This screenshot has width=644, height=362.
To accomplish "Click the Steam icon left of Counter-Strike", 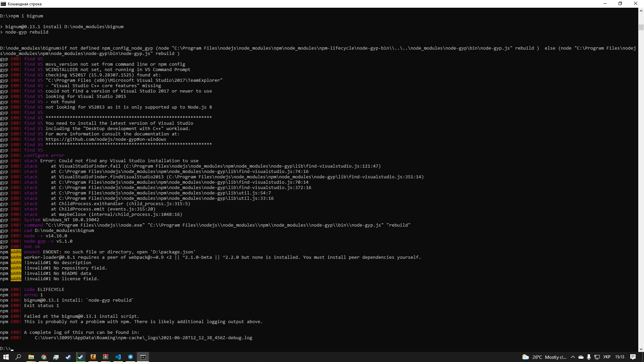I will click(81, 357).
